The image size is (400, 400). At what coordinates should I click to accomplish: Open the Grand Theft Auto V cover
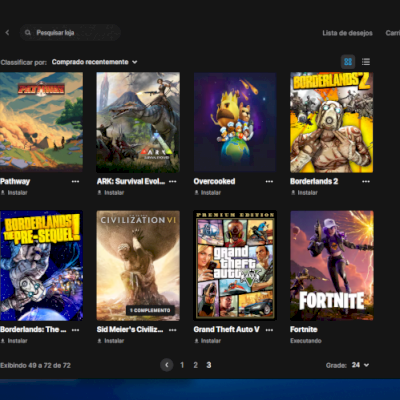(235, 266)
